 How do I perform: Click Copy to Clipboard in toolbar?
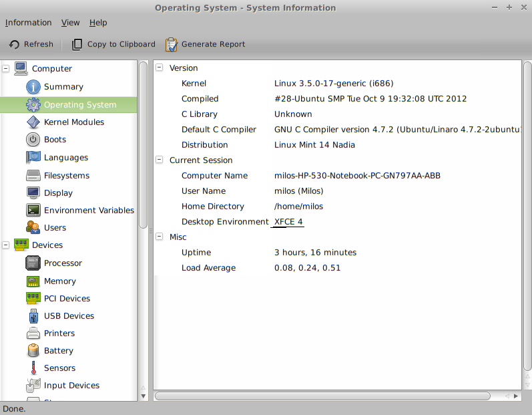(113, 45)
